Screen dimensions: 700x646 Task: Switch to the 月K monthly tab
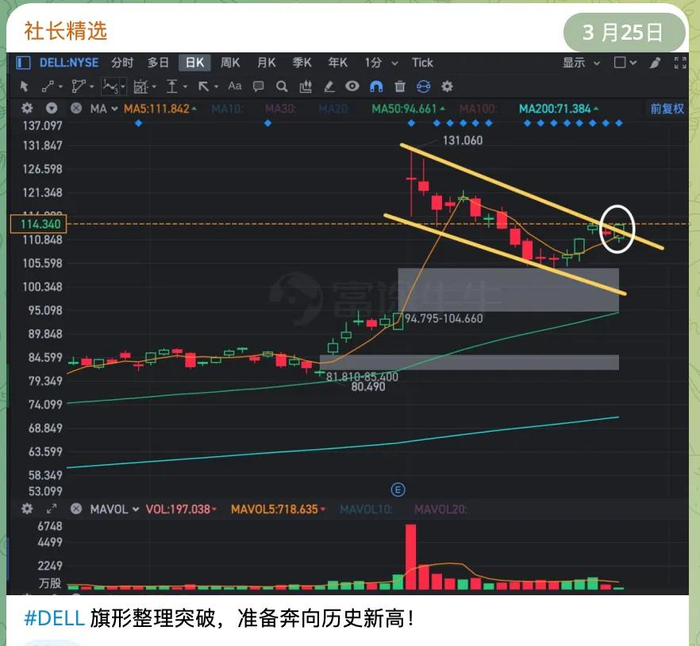(x=266, y=63)
